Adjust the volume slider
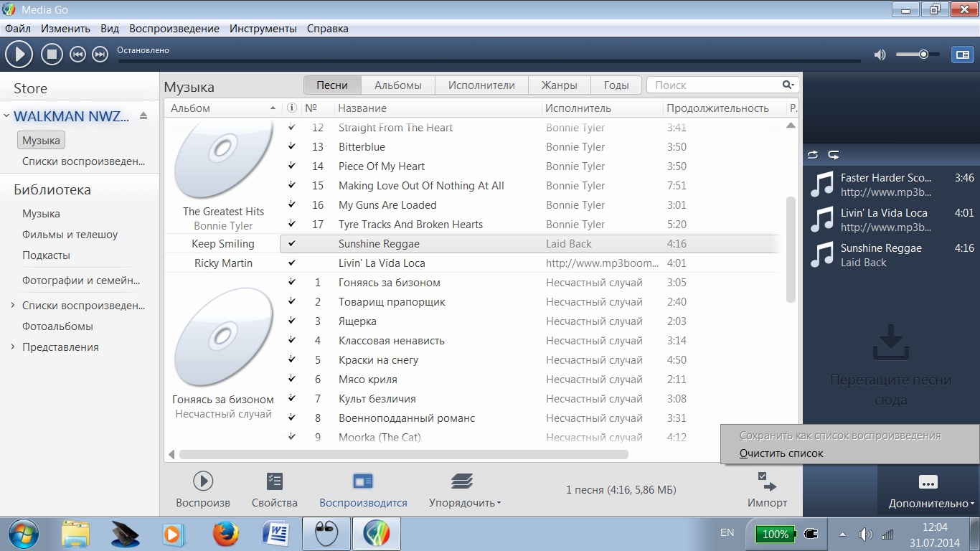The image size is (980, 551). [x=923, y=55]
